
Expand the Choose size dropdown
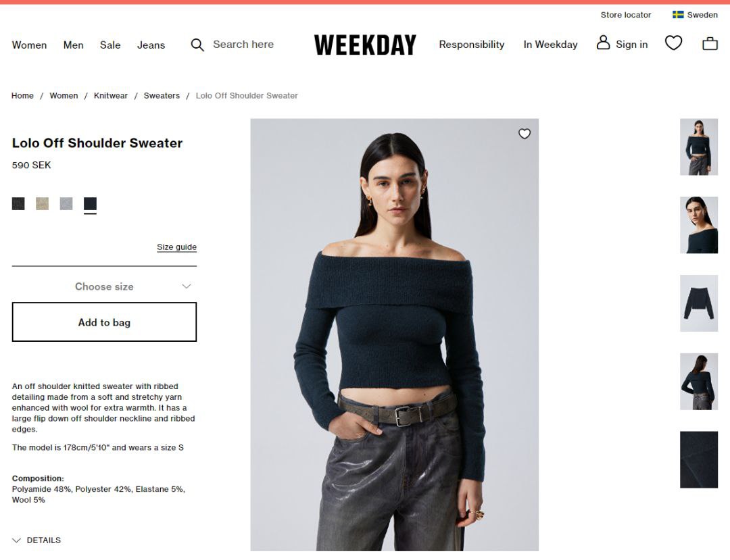[104, 286]
